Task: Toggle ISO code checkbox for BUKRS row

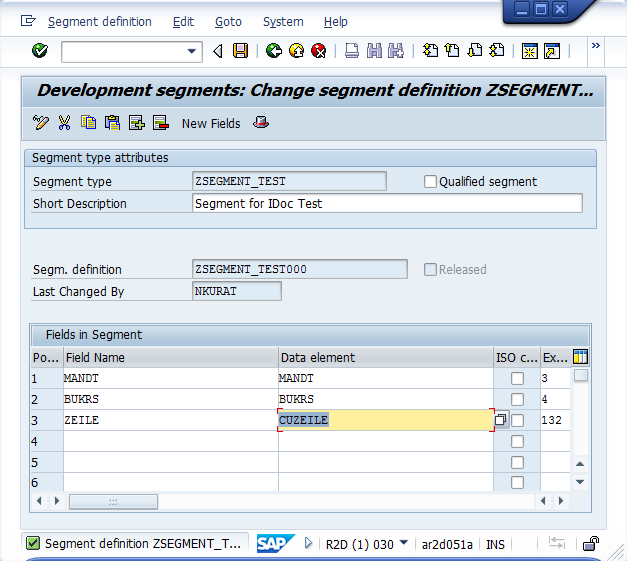Action: (517, 399)
